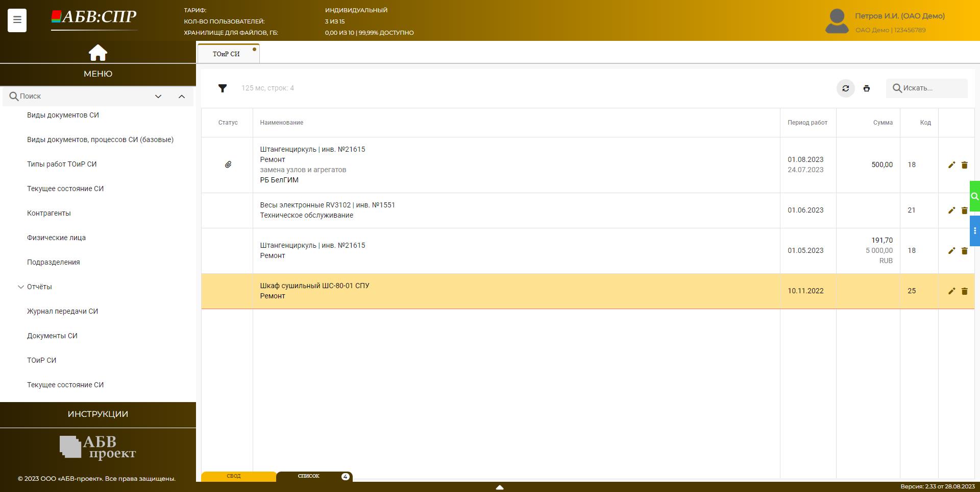This screenshot has height=492, width=980.
Task: Switch to the СВОД tab
Action: point(234,476)
